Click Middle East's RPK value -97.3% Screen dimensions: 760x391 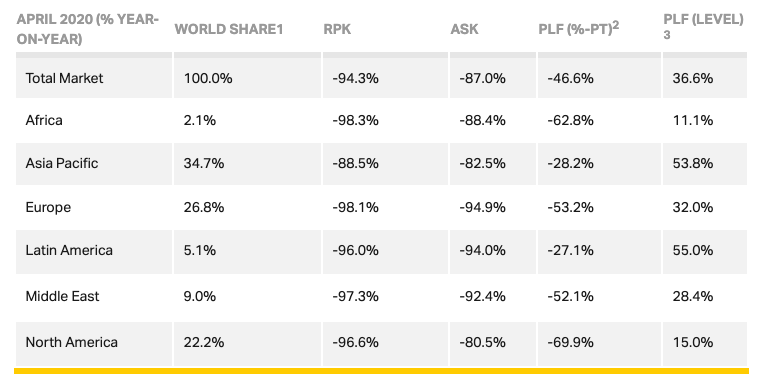coord(355,296)
